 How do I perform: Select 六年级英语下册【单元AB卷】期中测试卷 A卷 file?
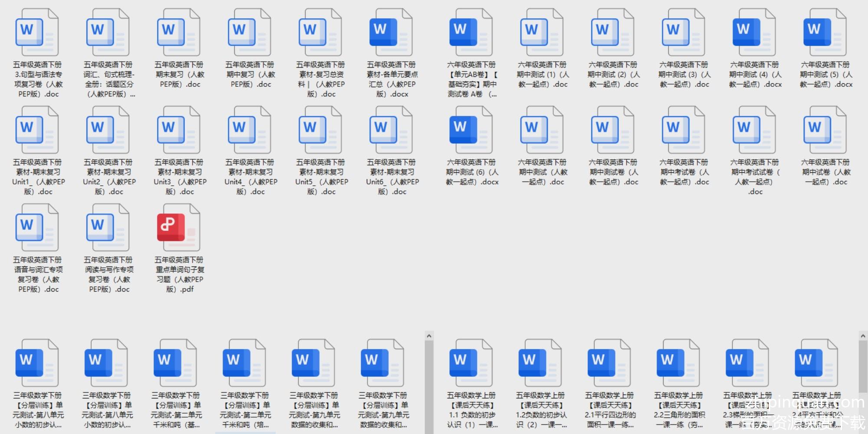coord(471,53)
